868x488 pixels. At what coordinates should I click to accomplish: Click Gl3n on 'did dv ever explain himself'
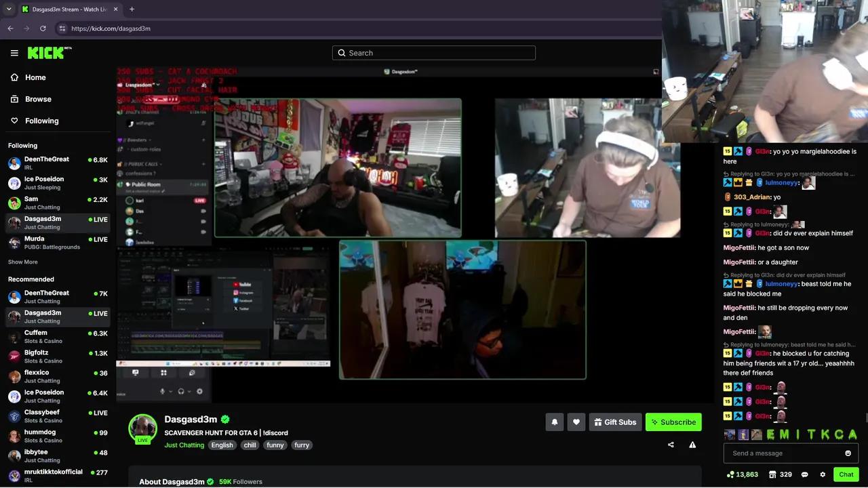click(x=762, y=233)
